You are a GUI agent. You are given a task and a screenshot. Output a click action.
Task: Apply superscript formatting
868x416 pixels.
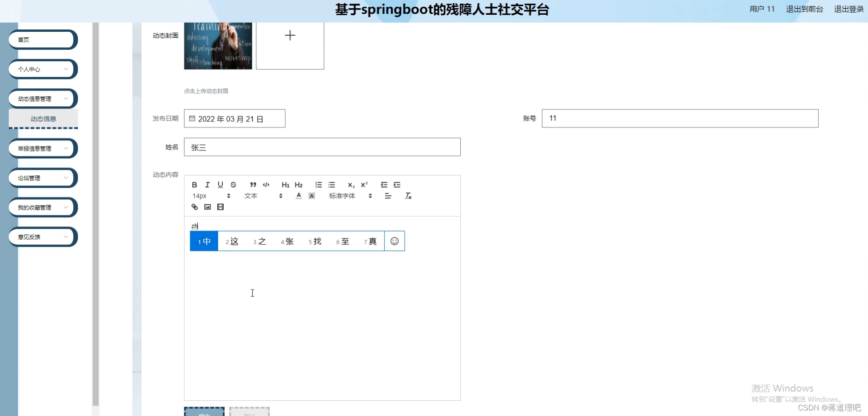point(364,185)
